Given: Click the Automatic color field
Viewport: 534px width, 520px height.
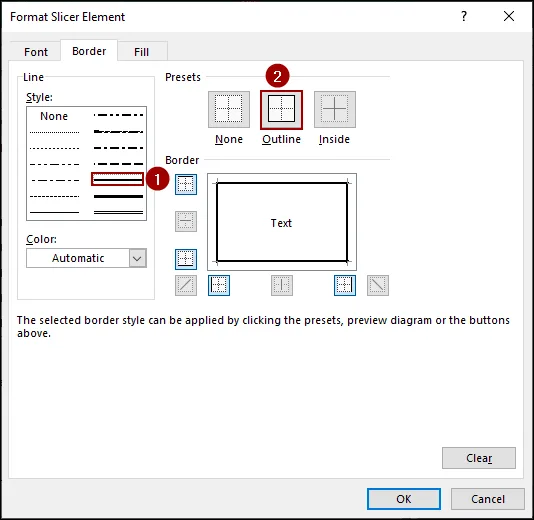Looking at the screenshot, I should [78, 258].
